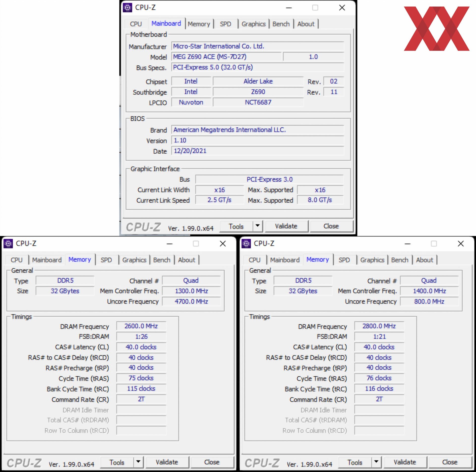
Task: Open About tab in Mainboard window
Action: pyautogui.click(x=306, y=24)
